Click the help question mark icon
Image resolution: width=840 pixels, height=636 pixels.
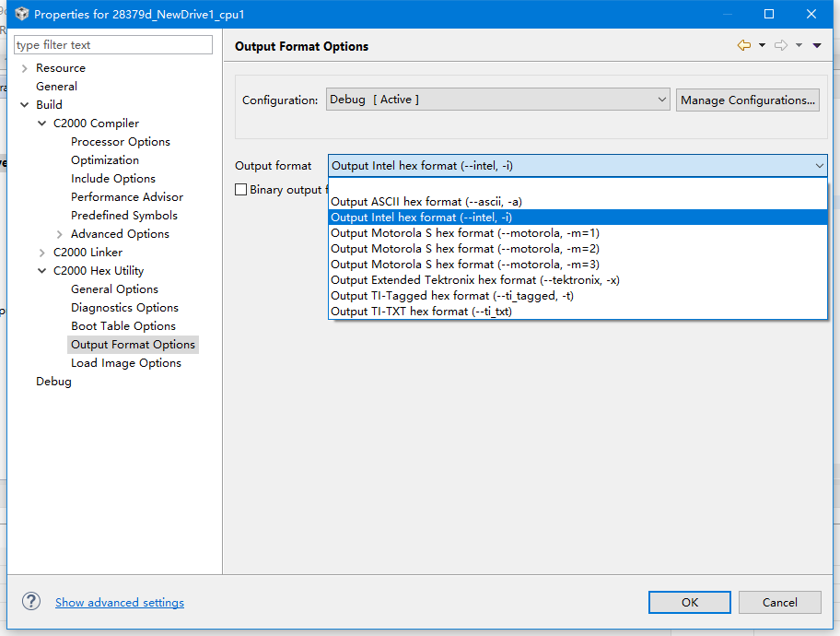31,601
